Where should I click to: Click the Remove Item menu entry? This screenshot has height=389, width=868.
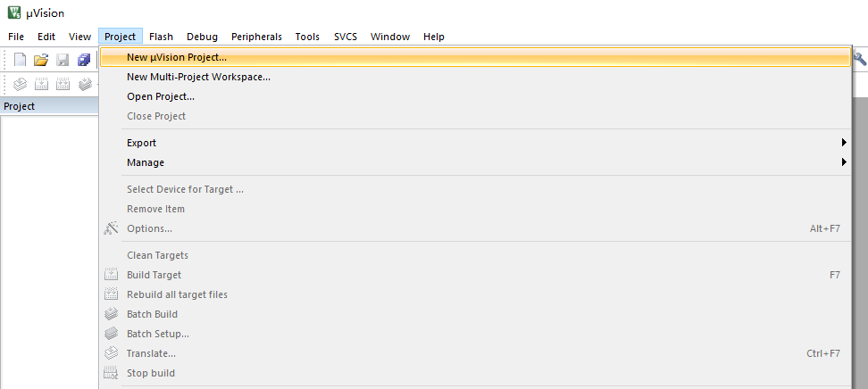(x=475, y=209)
